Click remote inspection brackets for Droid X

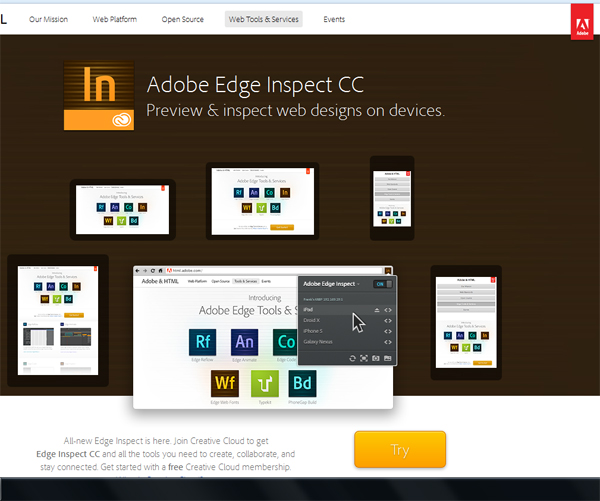pyautogui.click(x=388, y=321)
